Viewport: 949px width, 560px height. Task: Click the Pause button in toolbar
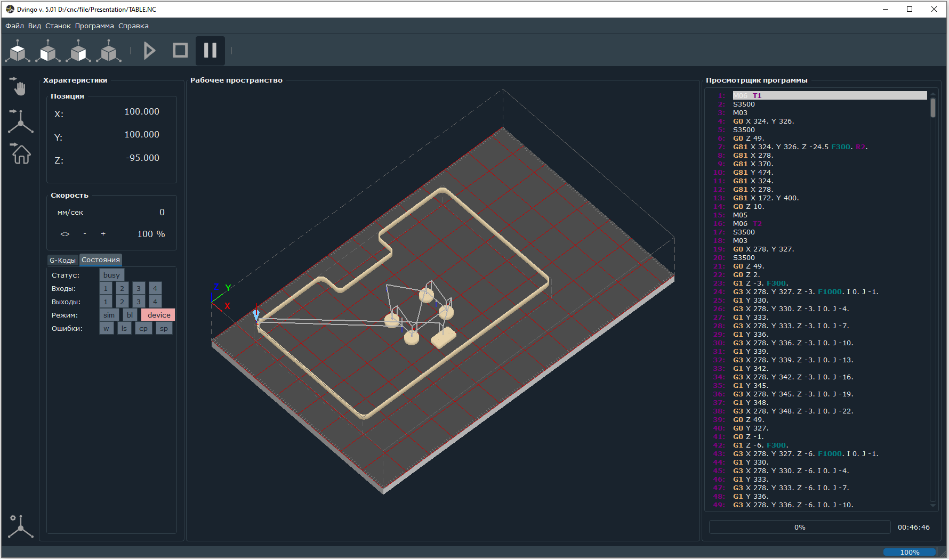click(210, 51)
